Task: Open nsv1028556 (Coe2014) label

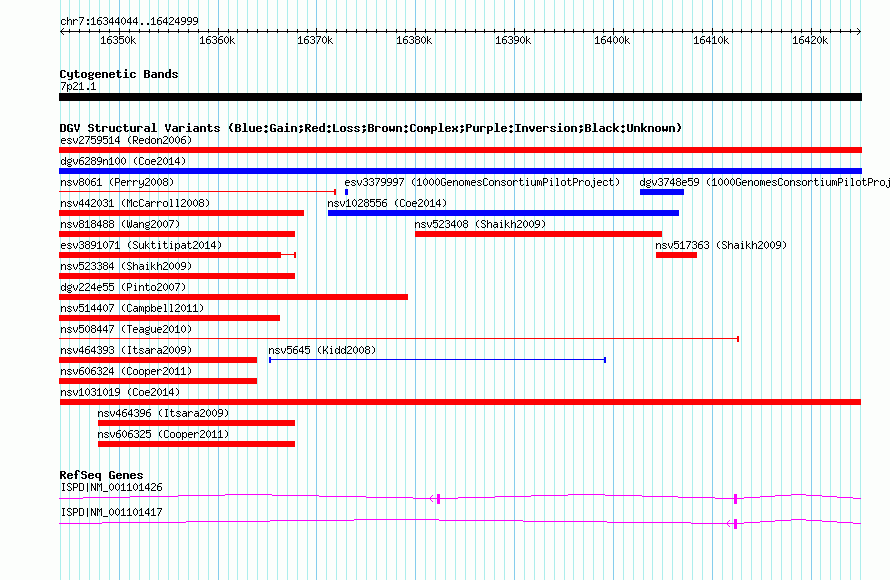Action: point(387,203)
